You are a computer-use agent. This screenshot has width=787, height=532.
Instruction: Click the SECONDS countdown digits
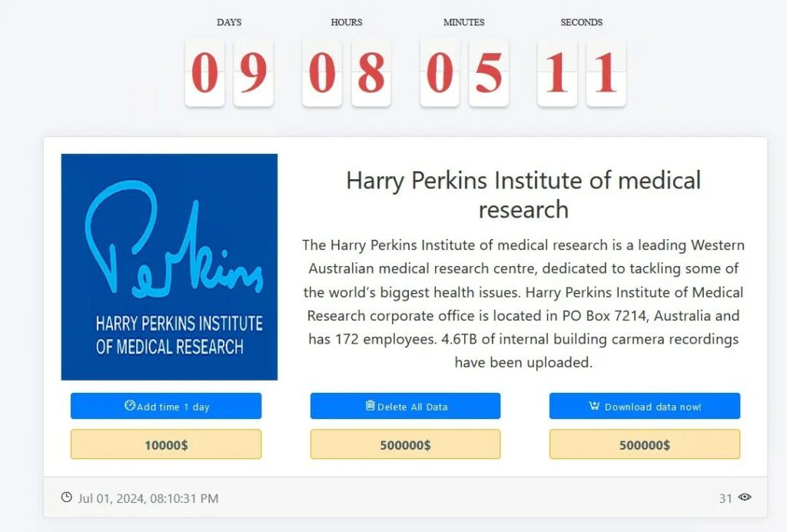582,73
